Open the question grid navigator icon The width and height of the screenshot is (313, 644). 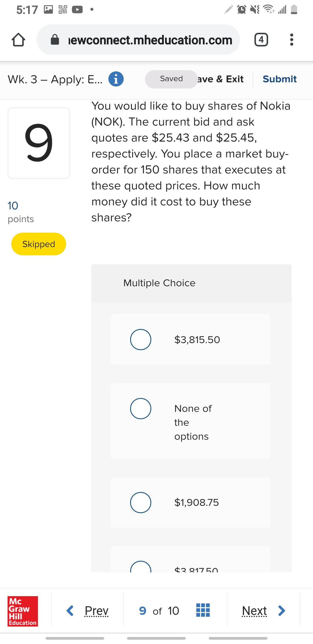pos(203,610)
